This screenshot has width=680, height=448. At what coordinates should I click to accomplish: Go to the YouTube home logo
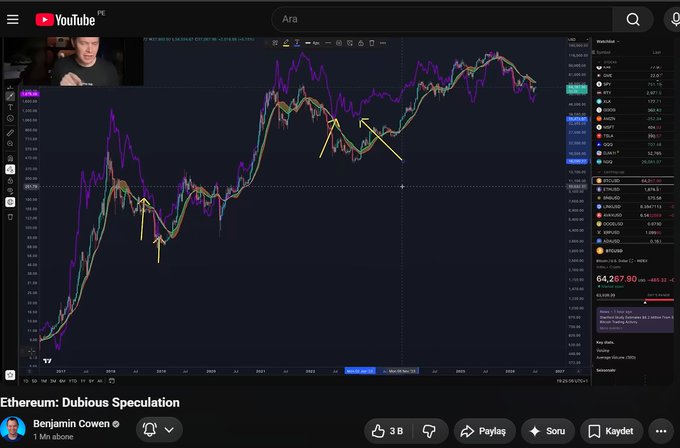(65, 20)
